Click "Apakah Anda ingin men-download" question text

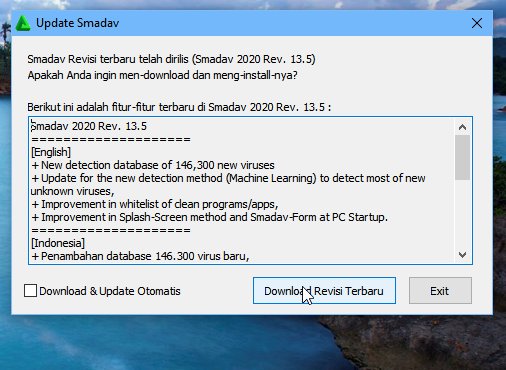[x=162, y=75]
